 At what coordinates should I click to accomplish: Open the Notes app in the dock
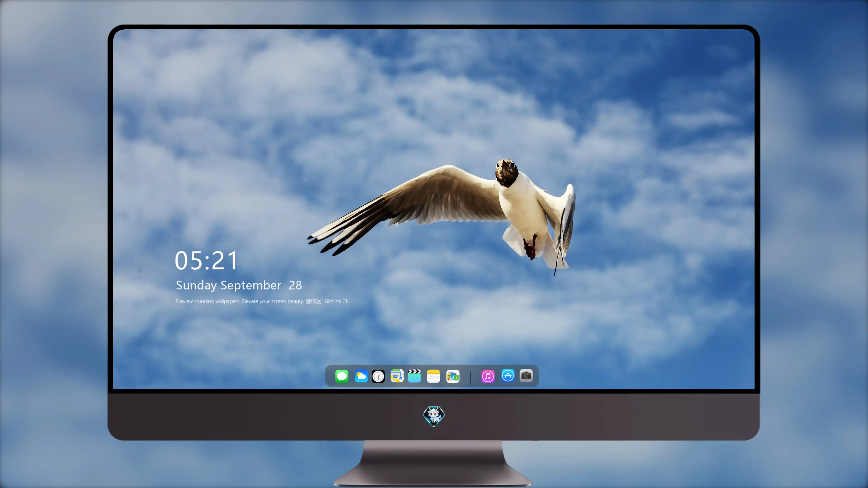[x=433, y=376]
